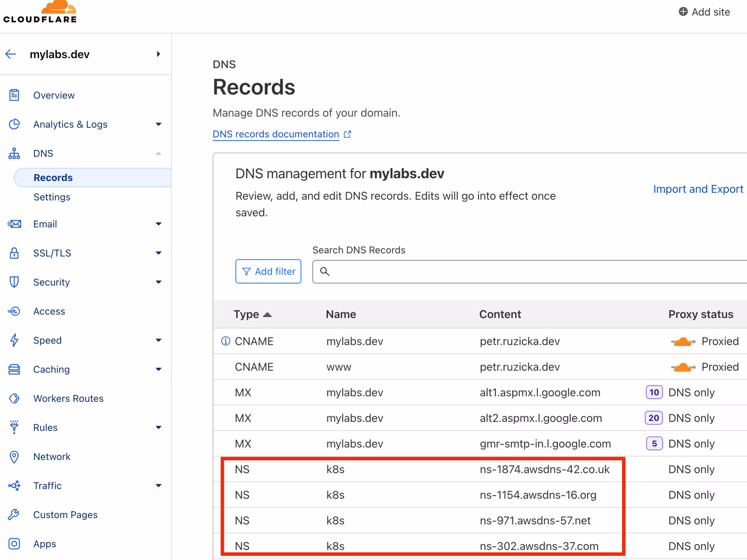
Task: Expand the Analytics & Logs menu
Action: 158,124
